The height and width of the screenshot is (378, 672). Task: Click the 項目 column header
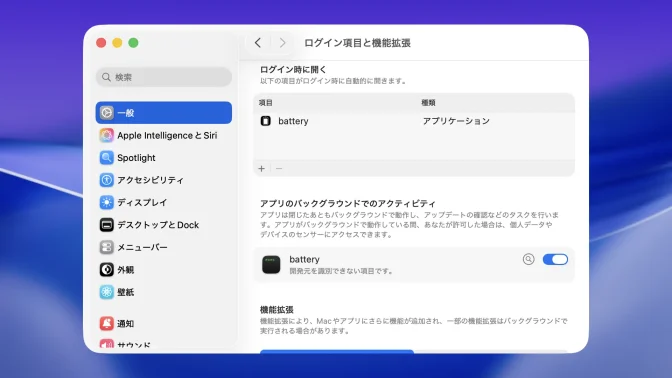click(x=266, y=102)
